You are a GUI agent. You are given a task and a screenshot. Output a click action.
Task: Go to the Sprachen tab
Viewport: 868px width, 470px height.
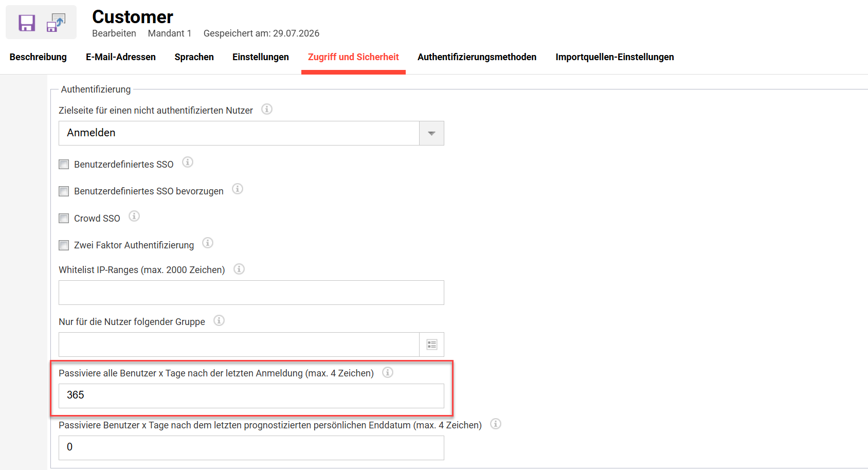click(x=194, y=57)
